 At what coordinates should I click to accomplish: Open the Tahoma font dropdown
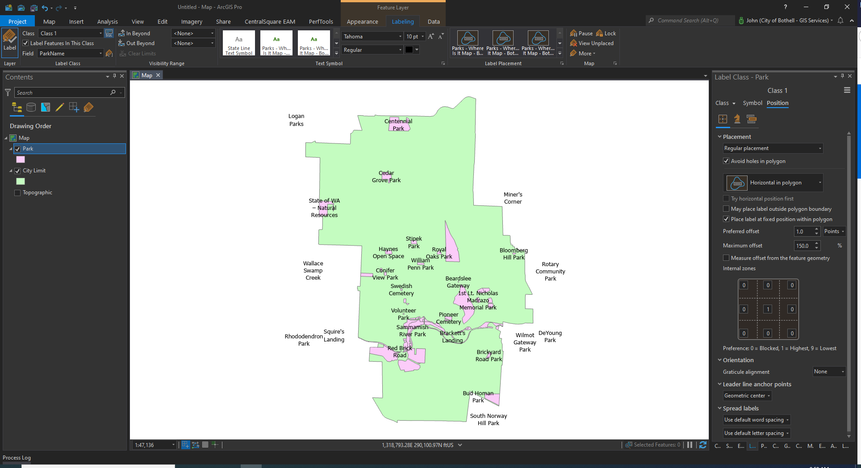point(372,36)
